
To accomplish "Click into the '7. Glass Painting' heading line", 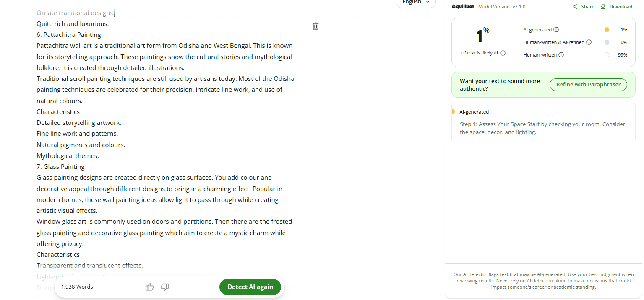I will tap(60, 167).
